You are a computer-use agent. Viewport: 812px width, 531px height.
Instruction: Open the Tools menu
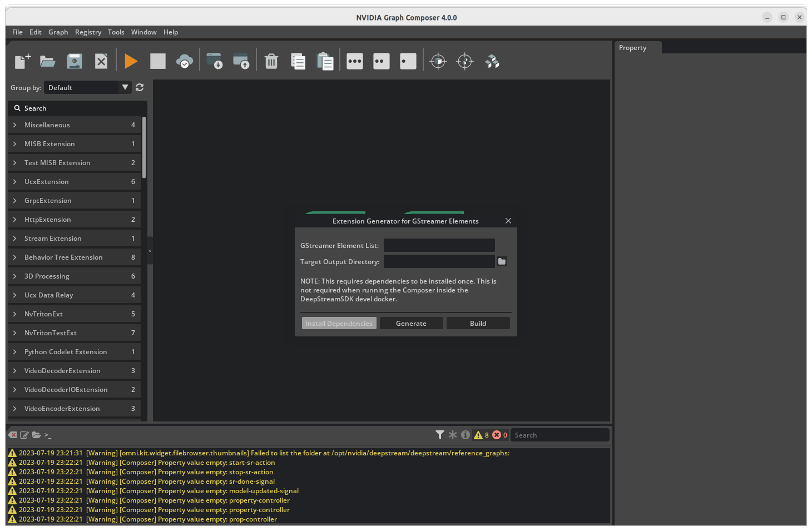pos(116,32)
